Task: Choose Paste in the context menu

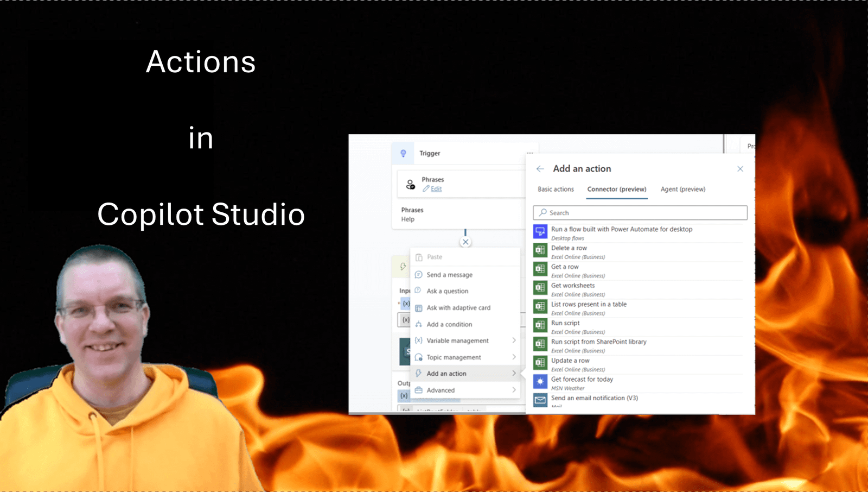Action: click(465, 257)
